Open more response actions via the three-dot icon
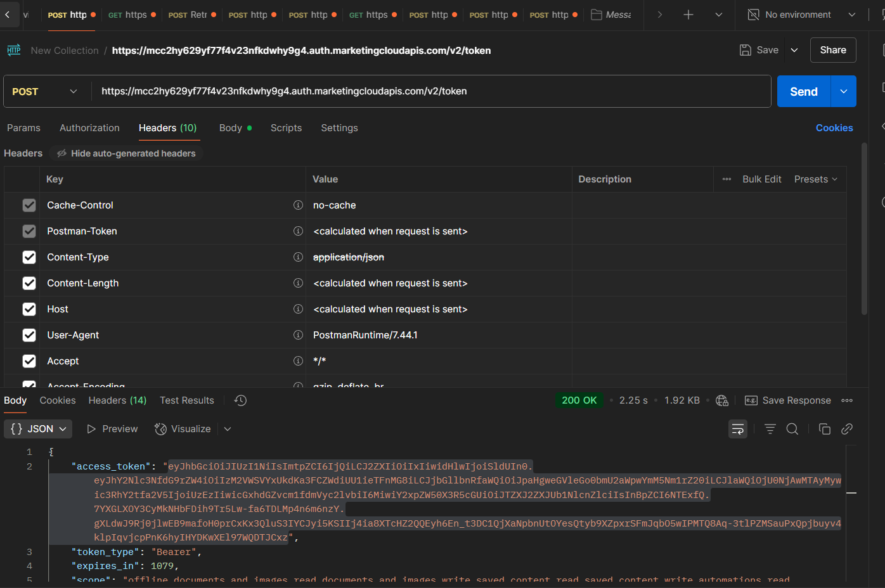Screen dimensions: 885x588 coord(847,400)
